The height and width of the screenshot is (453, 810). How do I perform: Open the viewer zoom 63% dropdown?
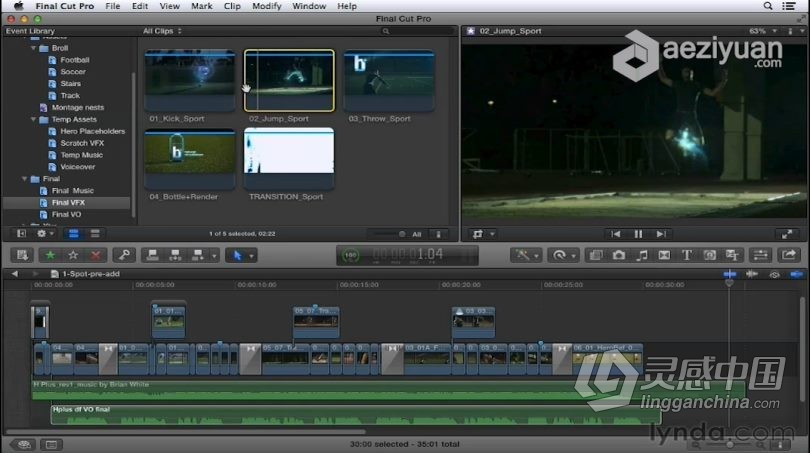click(x=762, y=31)
